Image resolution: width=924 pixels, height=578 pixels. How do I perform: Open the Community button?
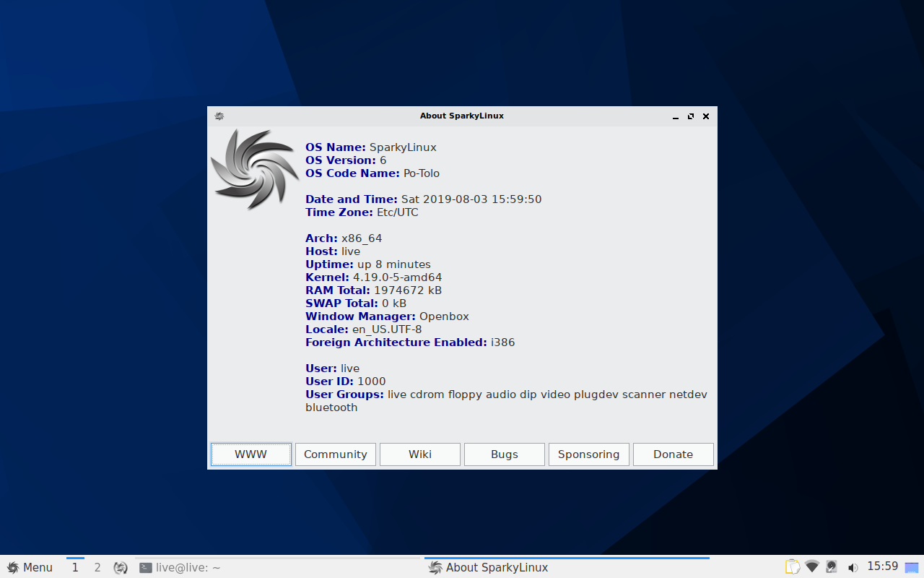[336, 454]
